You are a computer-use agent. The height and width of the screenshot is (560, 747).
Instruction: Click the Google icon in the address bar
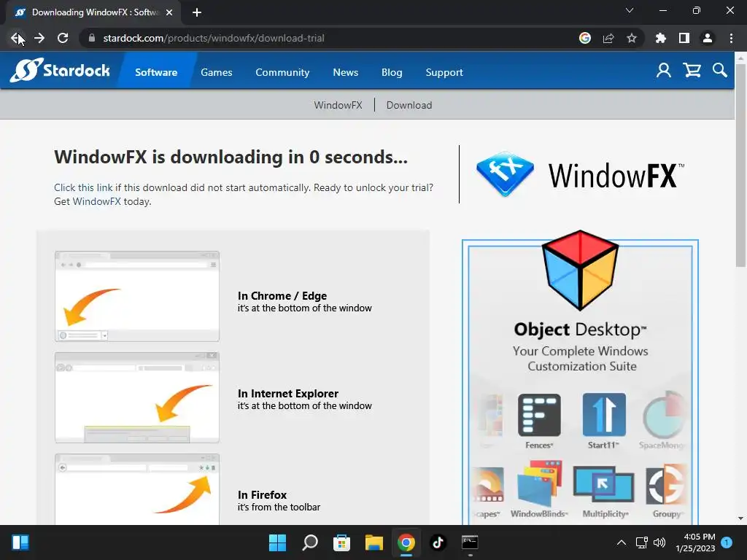coord(585,38)
